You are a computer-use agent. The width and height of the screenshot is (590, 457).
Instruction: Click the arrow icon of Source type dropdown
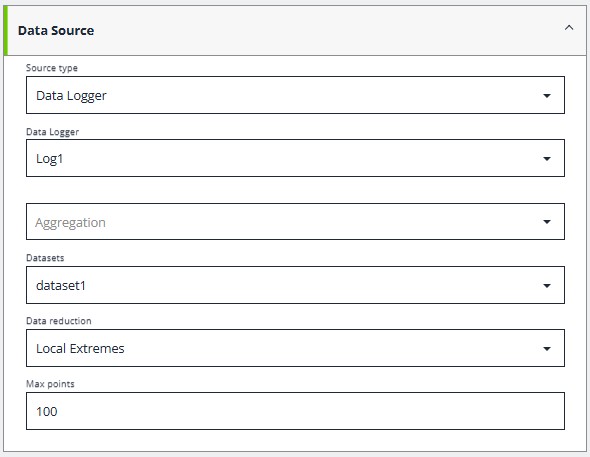tap(547, 96)
